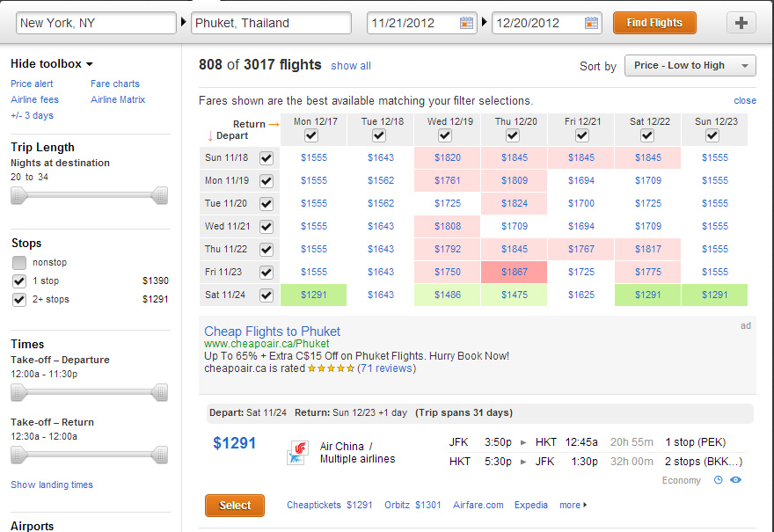
Task: Toggle the Sun 11/18 depart row checkbox
Action: click(x=266, y=158)
